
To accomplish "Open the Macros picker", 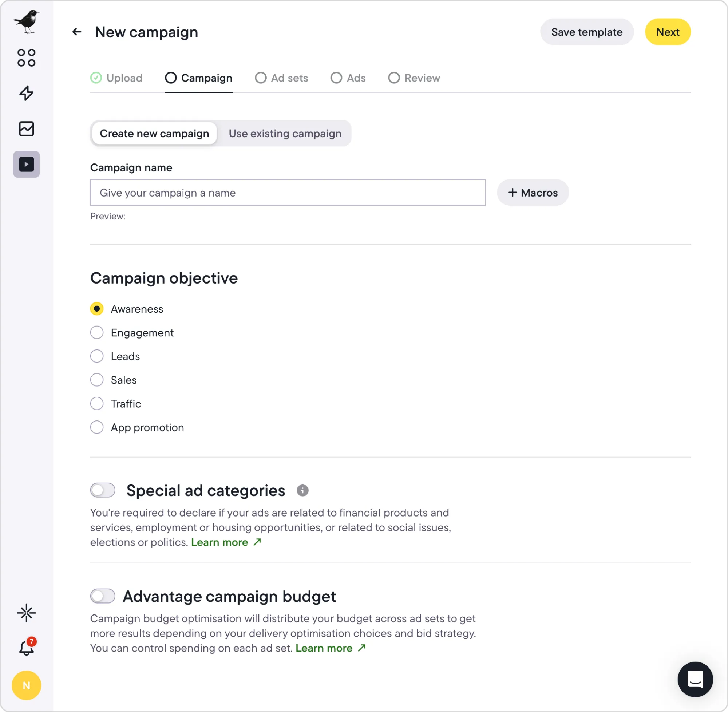I will pos(533,193).
